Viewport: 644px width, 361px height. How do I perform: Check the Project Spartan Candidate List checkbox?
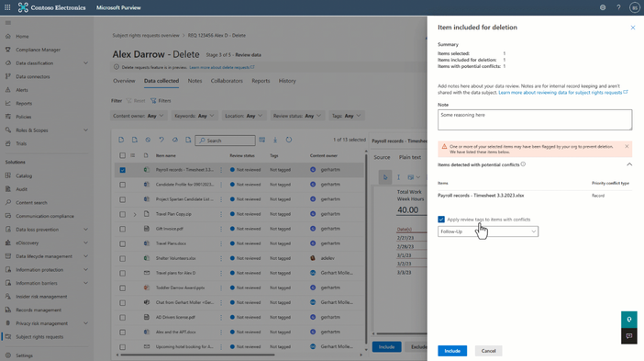[x=122, y=199]
